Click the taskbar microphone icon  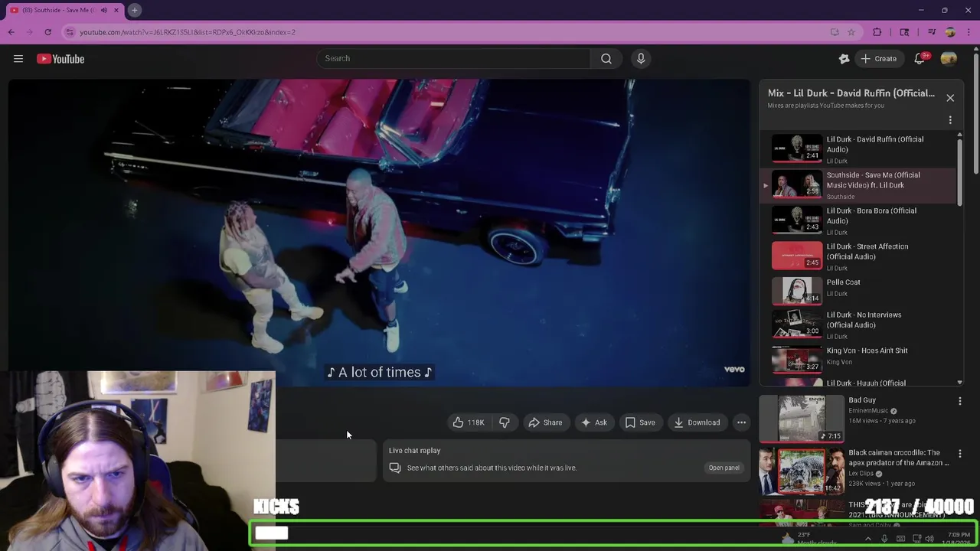coord(884,539)
